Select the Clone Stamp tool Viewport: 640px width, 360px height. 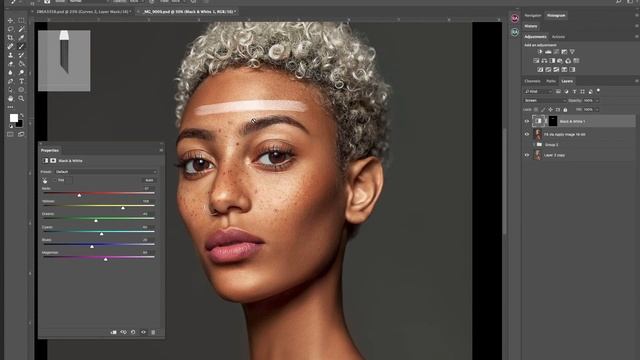(11, 55)
